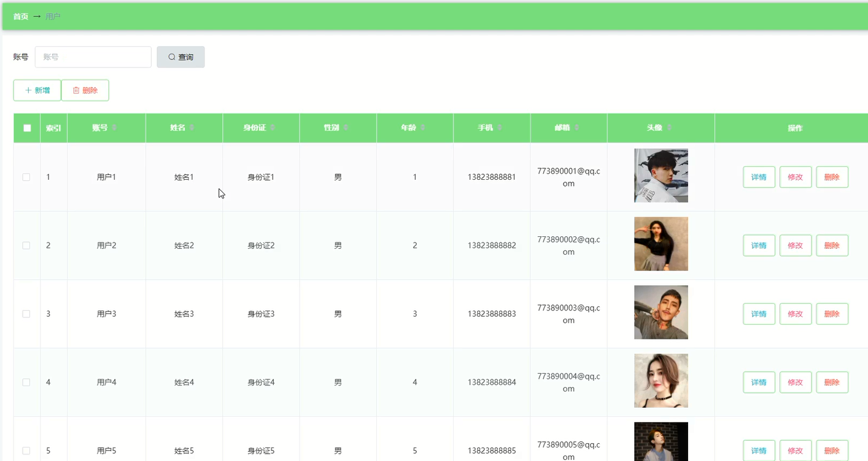868x461 pixels.
Task: Click row 删除 for 用户5
Action: tap(832, 451)
